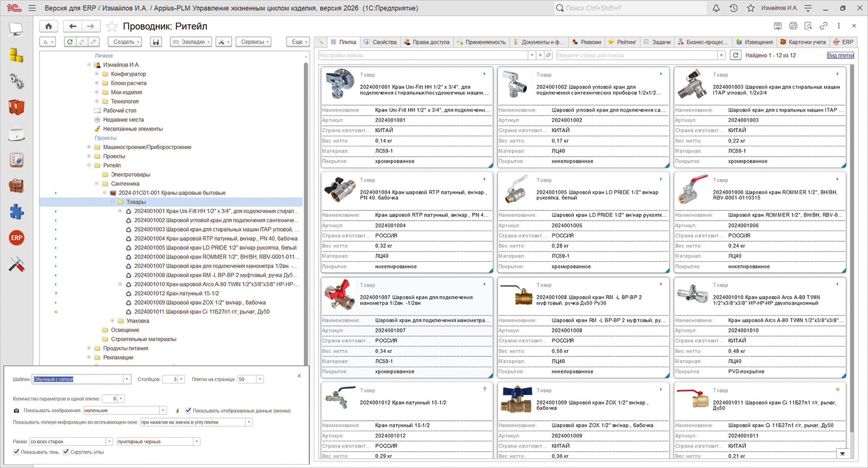Click the green refresh icon in explorer toolbar
The height and width of the screenshot is (468, 868).
tap(69, 42)
